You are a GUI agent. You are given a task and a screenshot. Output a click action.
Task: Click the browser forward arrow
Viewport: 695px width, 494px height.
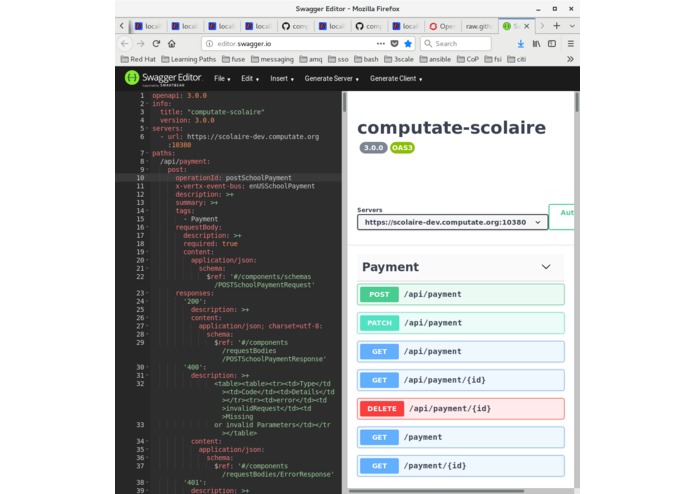141,43
